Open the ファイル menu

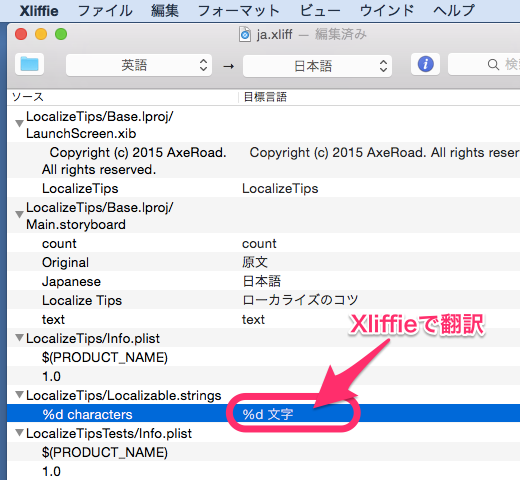click(x=105, y=11)
